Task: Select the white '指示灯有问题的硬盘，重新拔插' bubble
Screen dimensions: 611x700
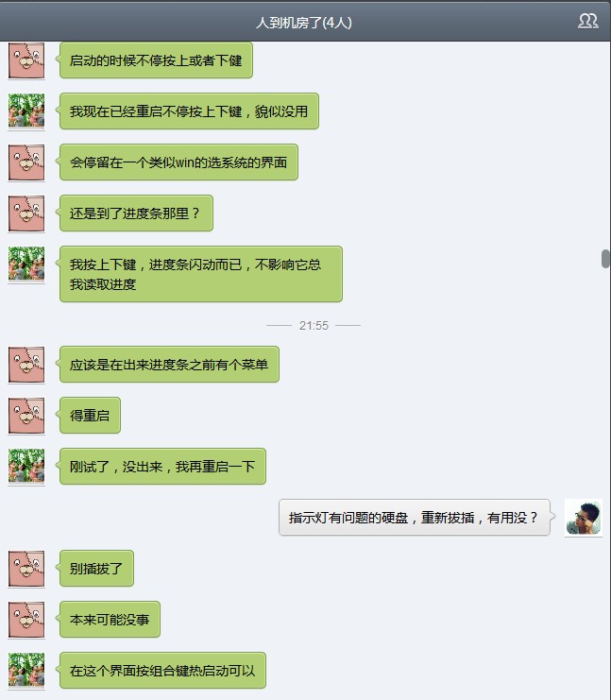Action: coord(415,518)
